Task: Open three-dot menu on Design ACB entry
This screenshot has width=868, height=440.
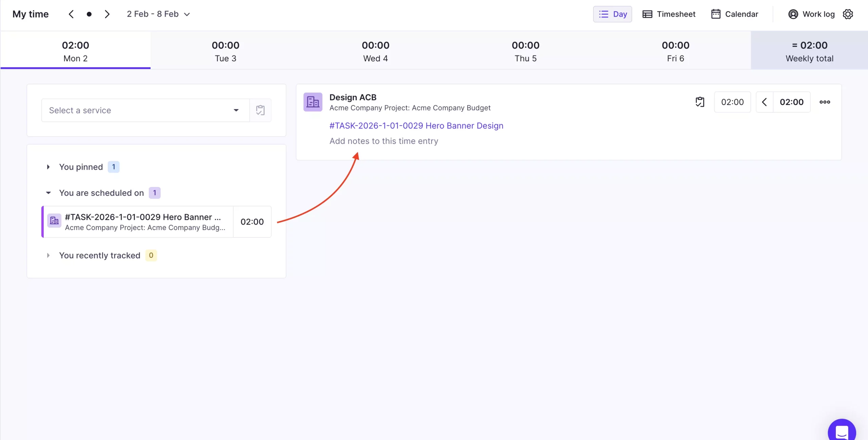Action: coord(825,102)
